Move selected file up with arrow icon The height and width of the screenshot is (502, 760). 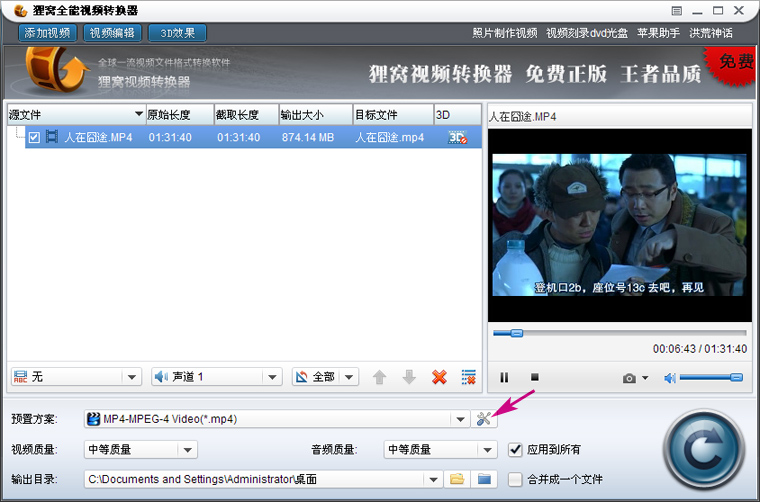(380, 377)
